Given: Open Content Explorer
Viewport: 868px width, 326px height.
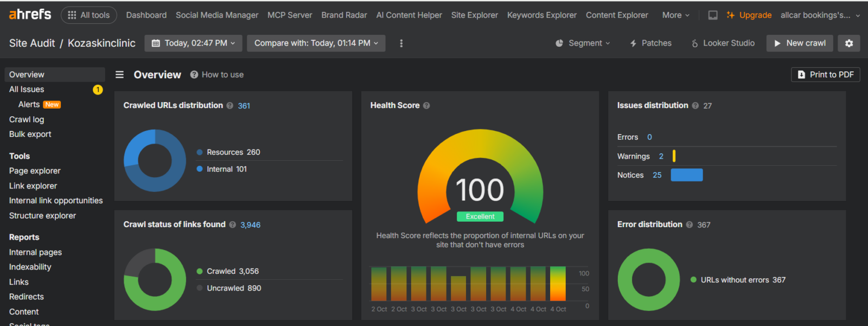Looking at the screenshot, I should click(x=617, y=15).
